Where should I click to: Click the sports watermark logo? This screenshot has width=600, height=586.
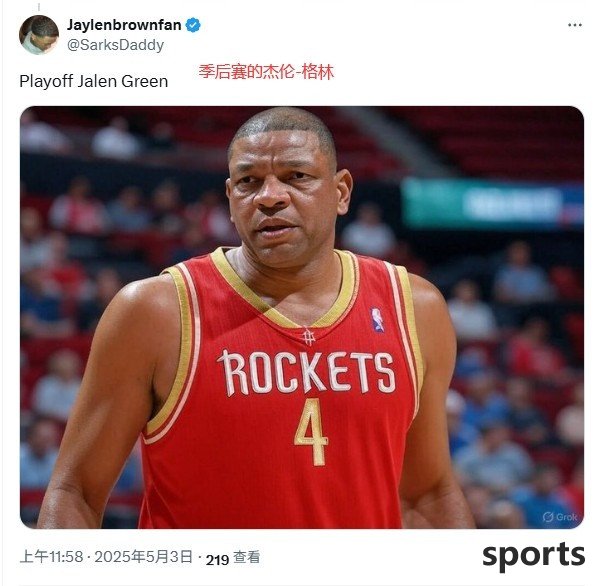[533, 556]
